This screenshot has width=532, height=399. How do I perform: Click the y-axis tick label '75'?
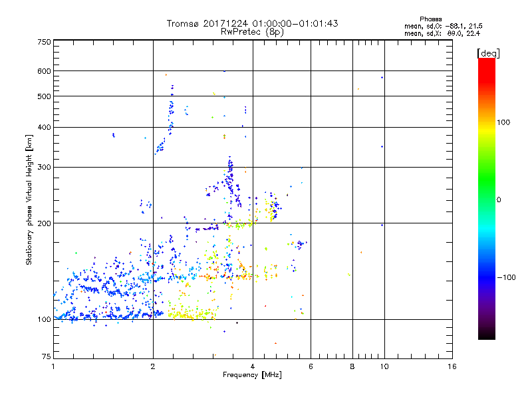tap(47, 356)
